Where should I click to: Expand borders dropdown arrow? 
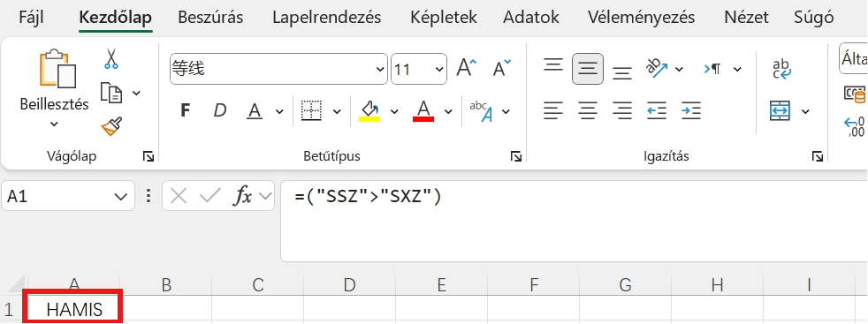pyautogui.click(x=337, y=112)
